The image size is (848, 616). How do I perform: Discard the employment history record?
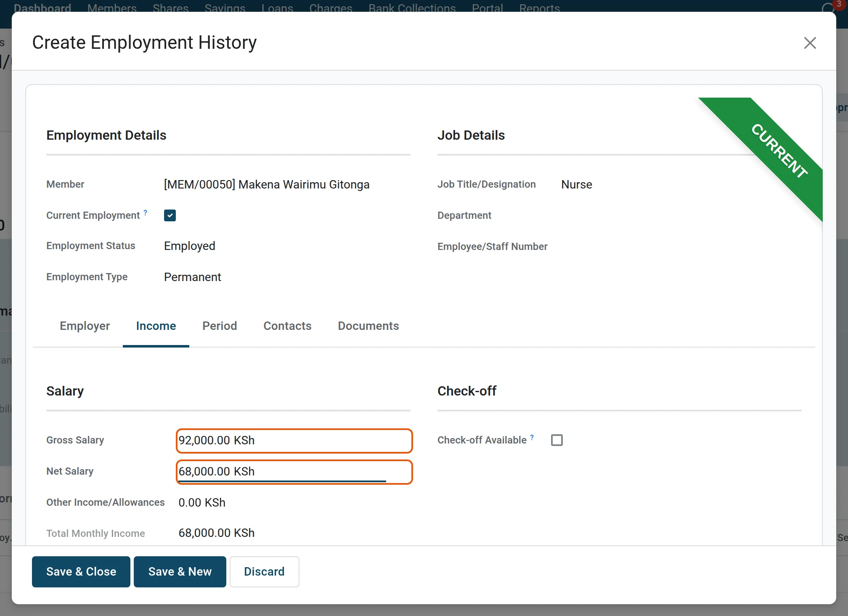pos(265,572)
